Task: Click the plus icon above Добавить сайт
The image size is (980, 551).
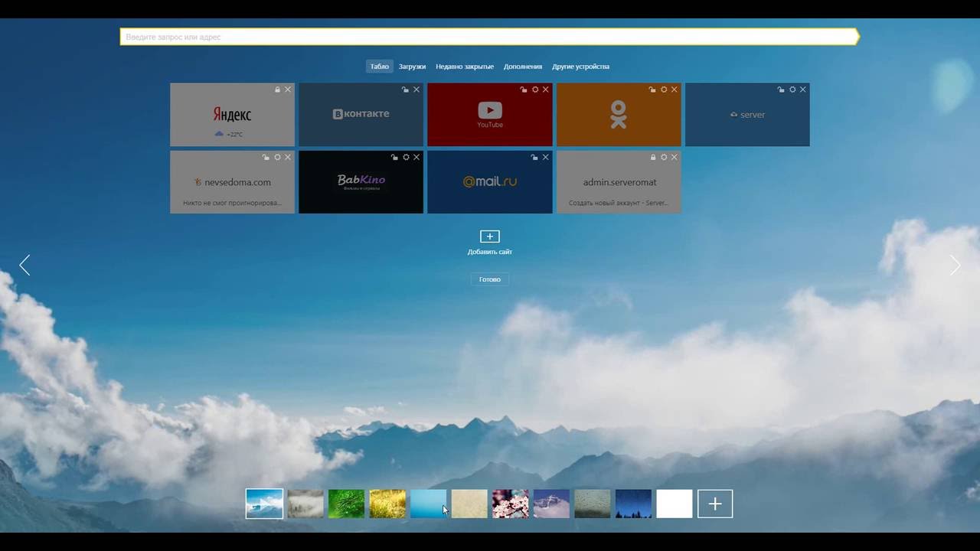Action: point(490,236)
